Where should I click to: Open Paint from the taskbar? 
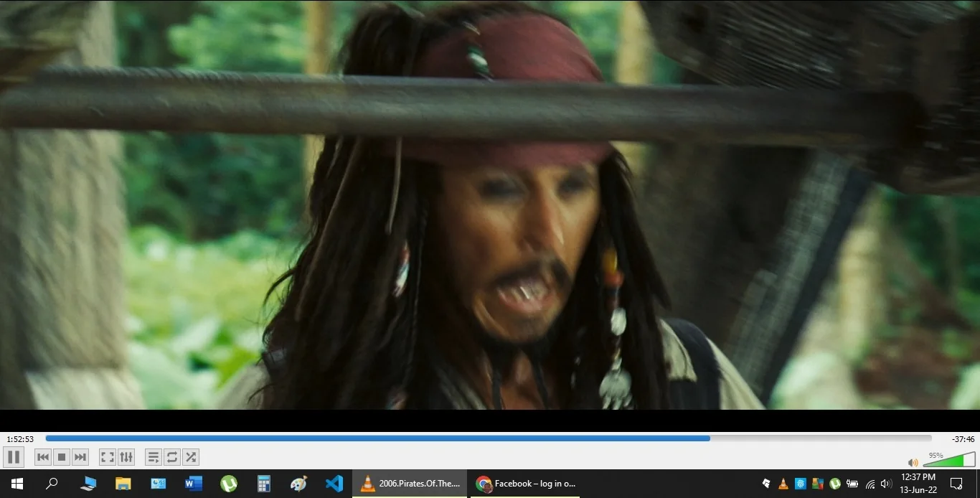click(299, 484)
